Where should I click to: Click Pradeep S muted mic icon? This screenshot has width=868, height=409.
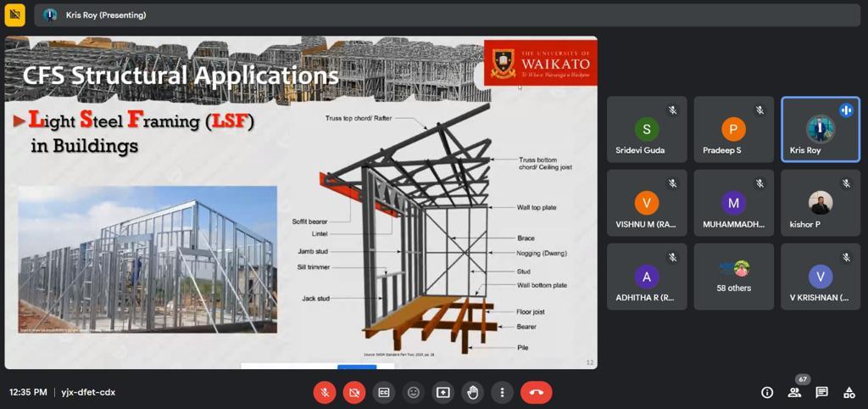(759, 110)
